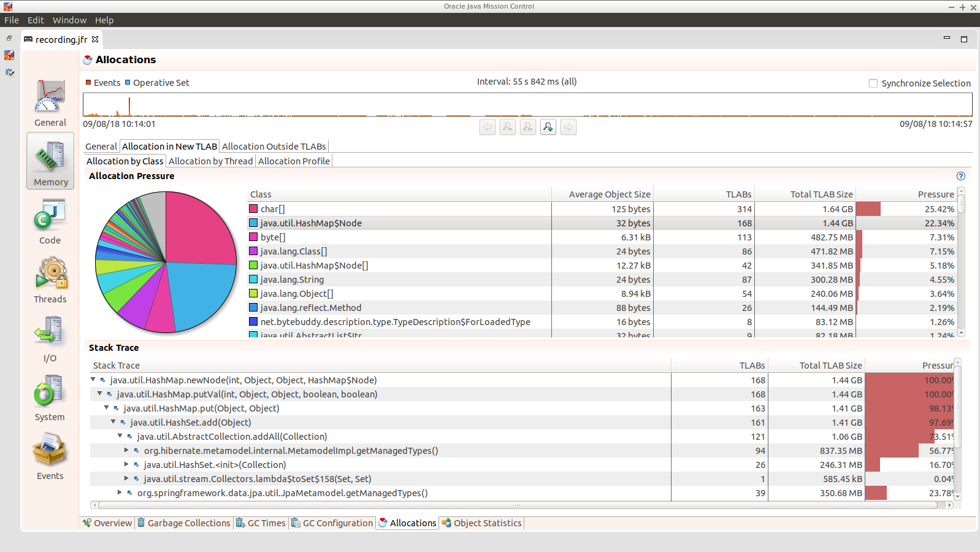Sort by Average Object Size column
Image resolution: width=980 pixels, height=552 pixels.
click(602, 194)
